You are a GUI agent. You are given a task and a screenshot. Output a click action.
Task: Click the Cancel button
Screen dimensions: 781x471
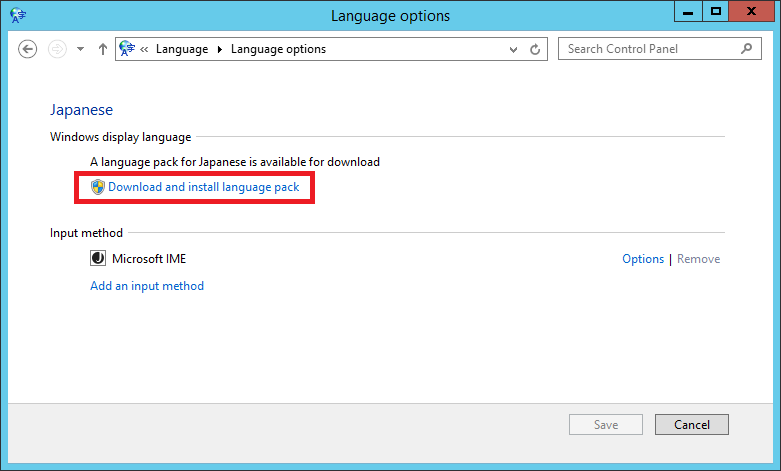pyautogui.click(x=692, y=425)
